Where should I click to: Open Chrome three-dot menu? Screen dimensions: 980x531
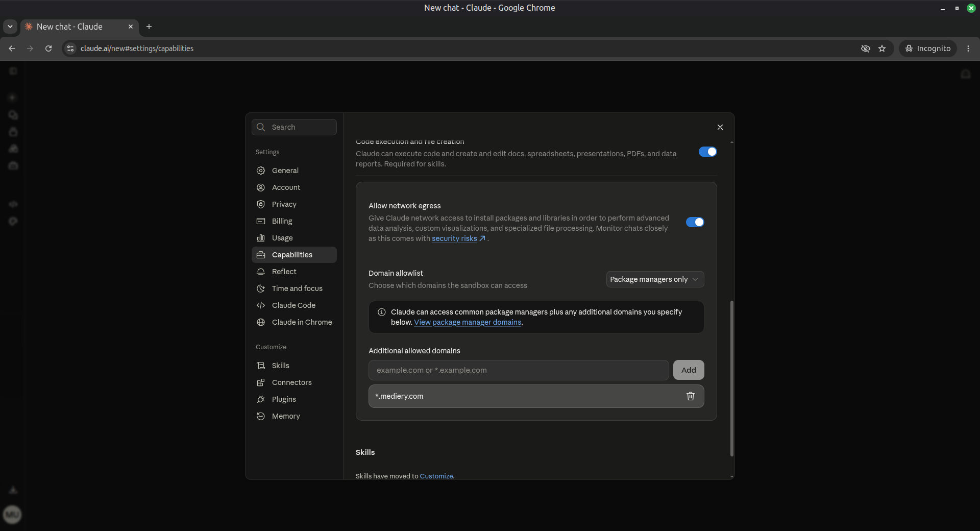968,49
